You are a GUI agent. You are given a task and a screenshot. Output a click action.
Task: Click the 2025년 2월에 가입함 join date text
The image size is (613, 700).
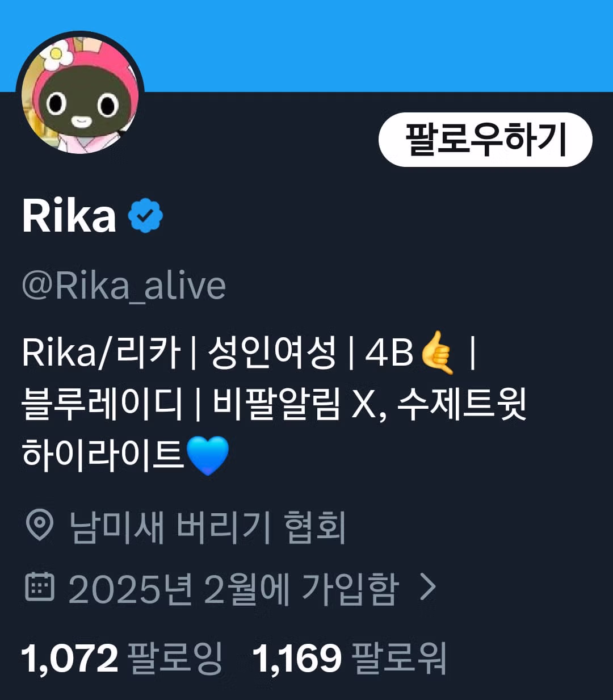[x=234, y=588]
